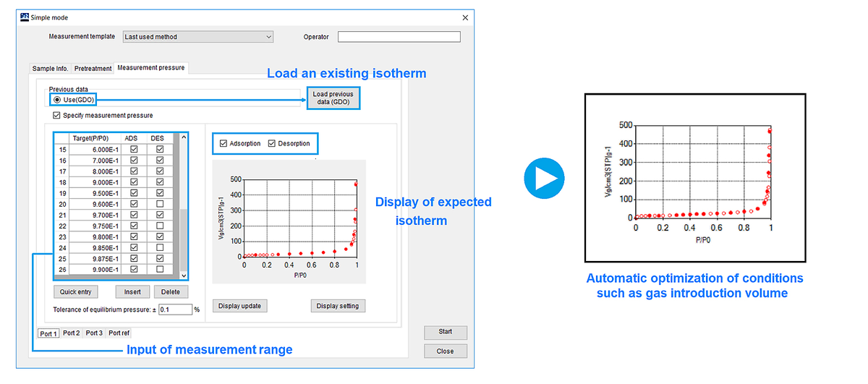
Task: Click the Operator input field
Action: (399, 37)
